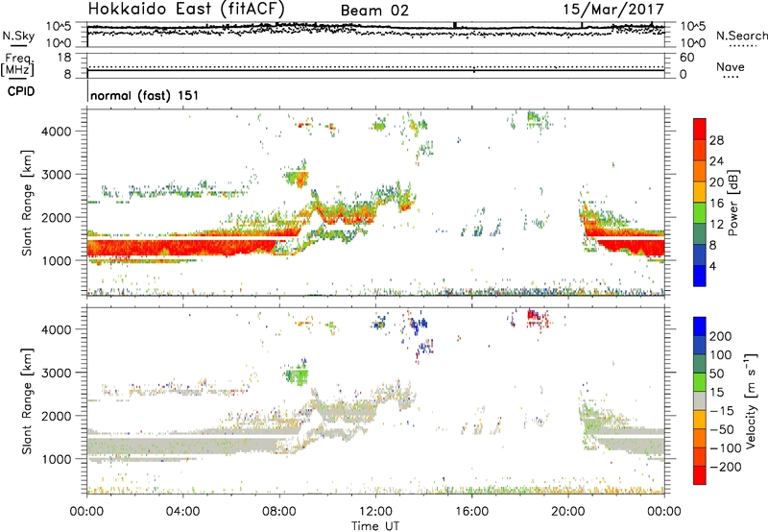Click the 'Freq. [MHz]' axis label
768x532 pixels.
click(x=18, y=65)
